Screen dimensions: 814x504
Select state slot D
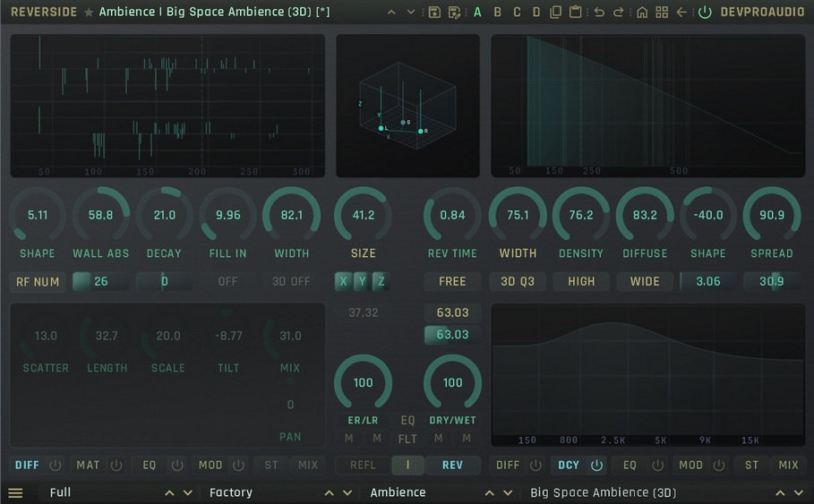click(x=536, y=12)
